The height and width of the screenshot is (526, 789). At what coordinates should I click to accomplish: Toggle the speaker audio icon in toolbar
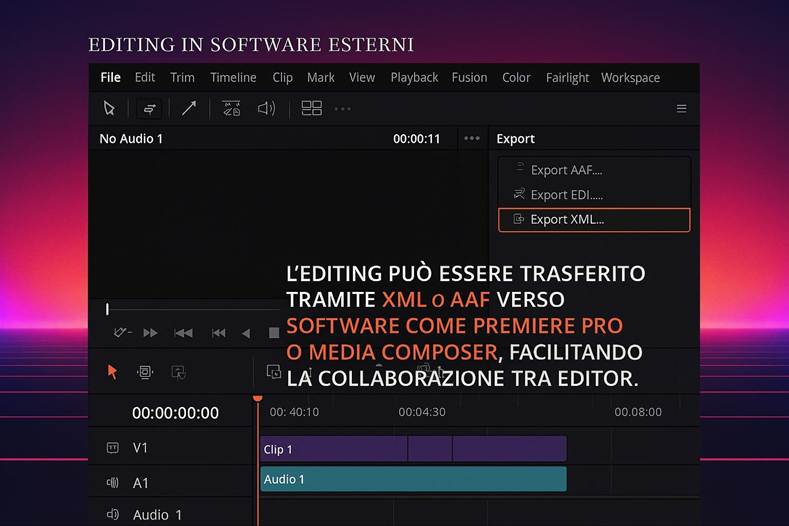click(x=266, y=108)
